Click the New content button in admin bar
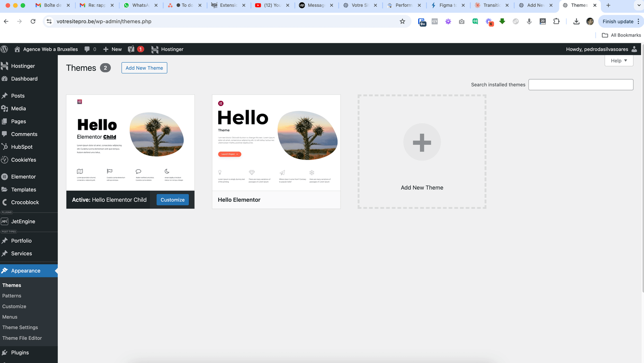Viewport: 644px width, 363px height. pos(112,49)
